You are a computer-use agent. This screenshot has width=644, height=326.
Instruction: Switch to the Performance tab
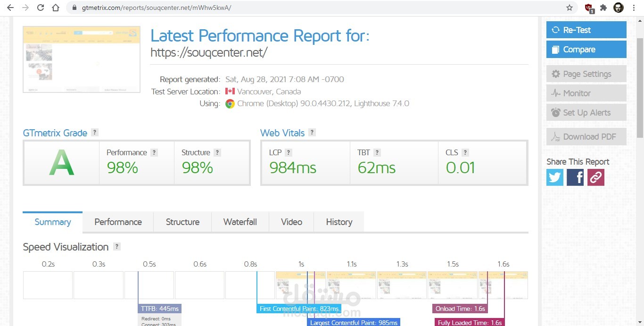118,222
